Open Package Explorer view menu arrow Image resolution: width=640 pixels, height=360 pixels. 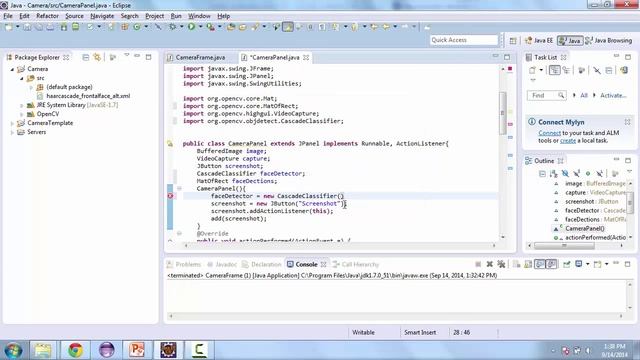click(x=127, y=55)
